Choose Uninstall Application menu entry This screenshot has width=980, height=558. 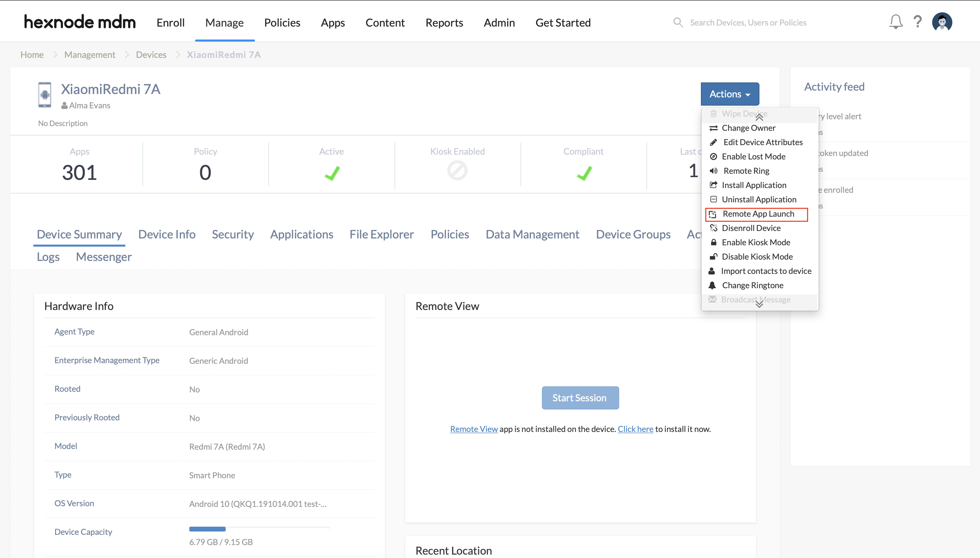click(759, 199)
